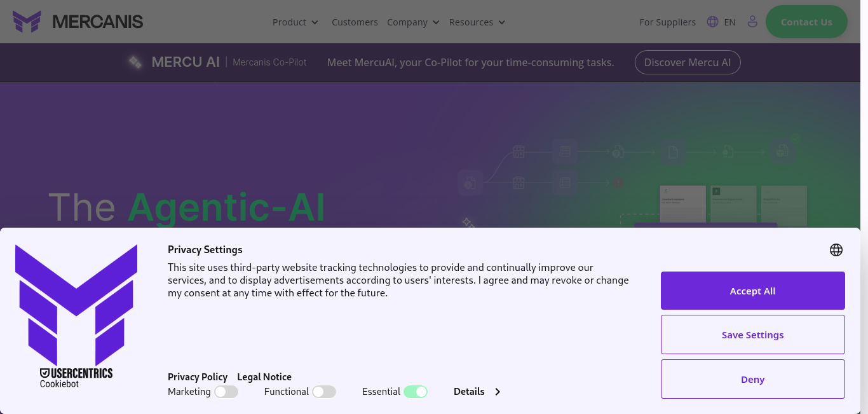
Task: Open the For Suppliers link
Action: click(x=667, y=22)
